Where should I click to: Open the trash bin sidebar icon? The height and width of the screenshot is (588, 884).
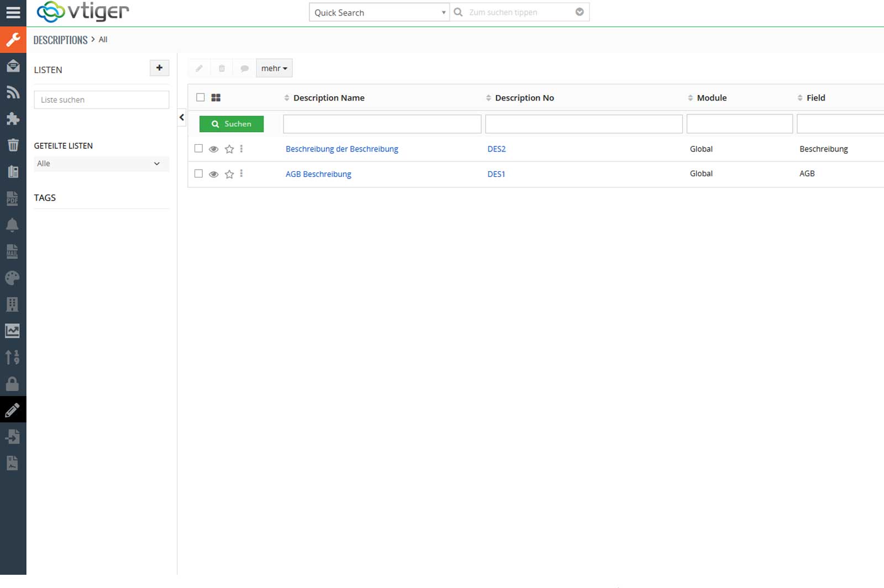13,145
